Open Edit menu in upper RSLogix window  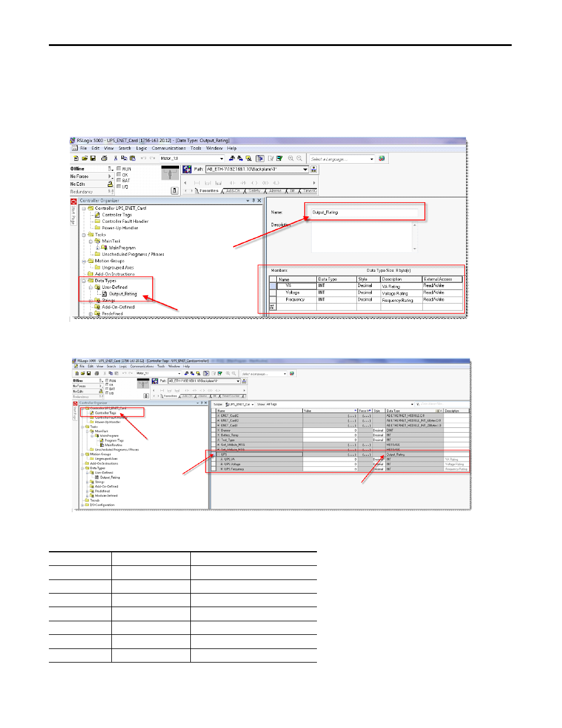click(95, 149)
